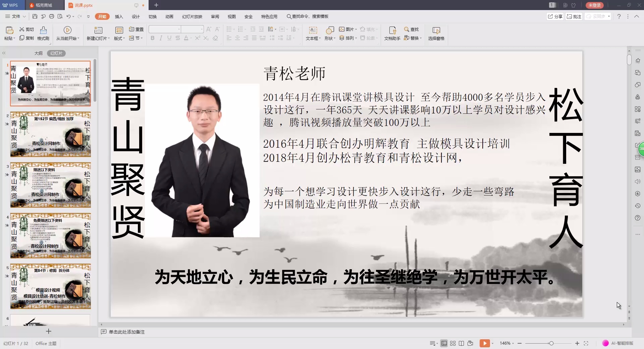Toggle bold formatting
644x349 pixels.
click(152, 38)
